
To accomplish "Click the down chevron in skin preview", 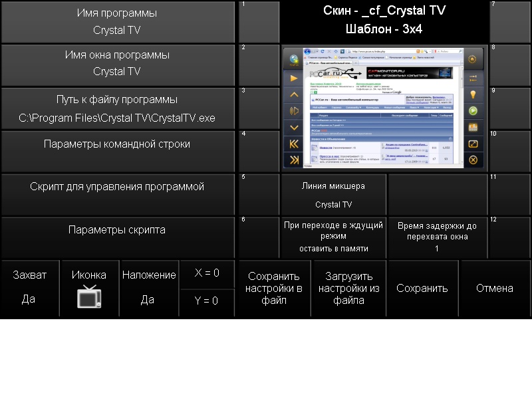I will 294,128.
